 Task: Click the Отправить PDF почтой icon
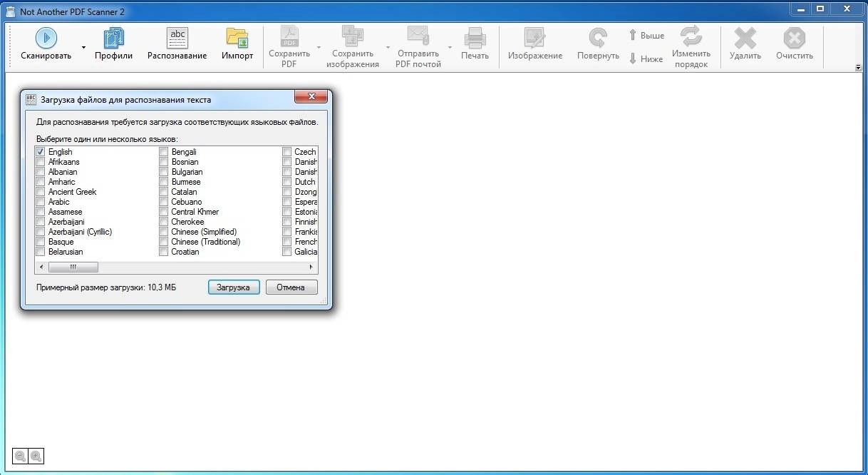click(x=418, y=36)
